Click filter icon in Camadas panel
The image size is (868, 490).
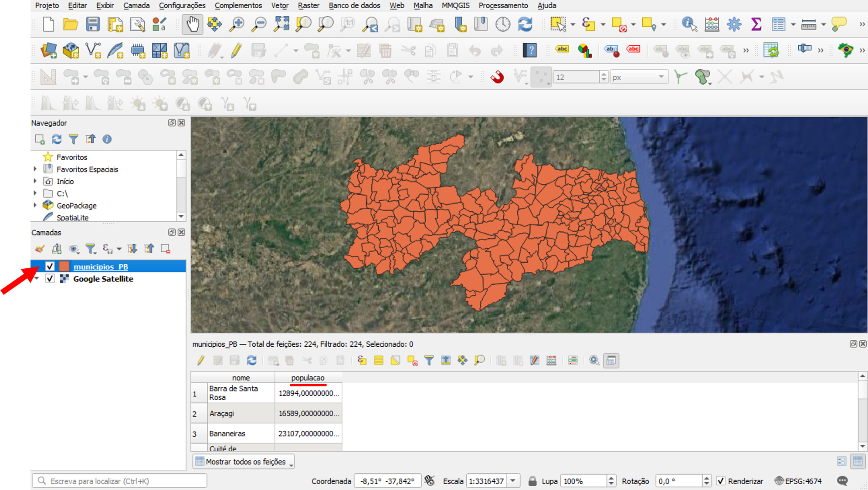click(x=90, y=249)
